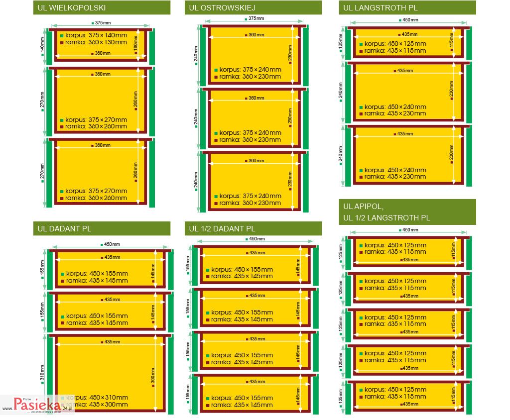Click the UL 1/2 DADANT PL header
Viewport: 510px width, 420px height.
(253, 228)
